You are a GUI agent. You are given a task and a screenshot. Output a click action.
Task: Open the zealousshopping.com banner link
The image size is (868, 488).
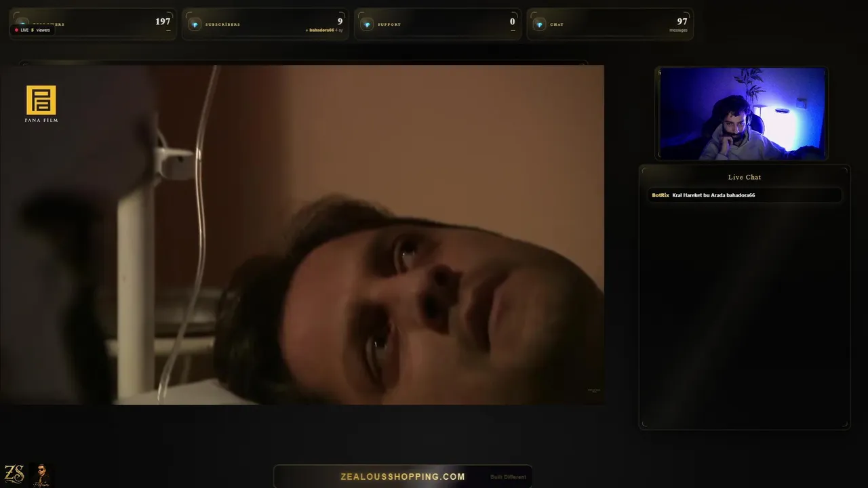pyautogui.click(x=403, y=476)
